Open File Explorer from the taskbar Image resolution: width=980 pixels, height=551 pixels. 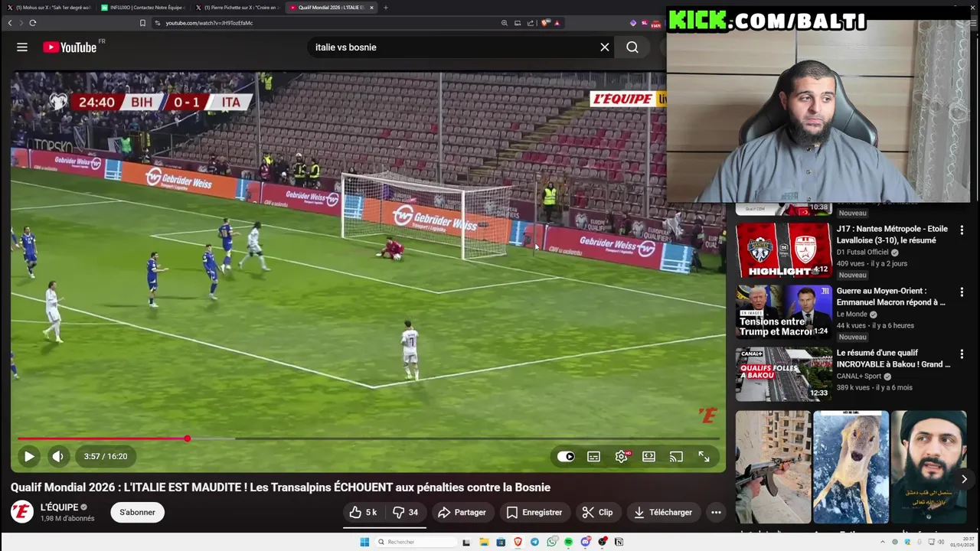point(484,542)
